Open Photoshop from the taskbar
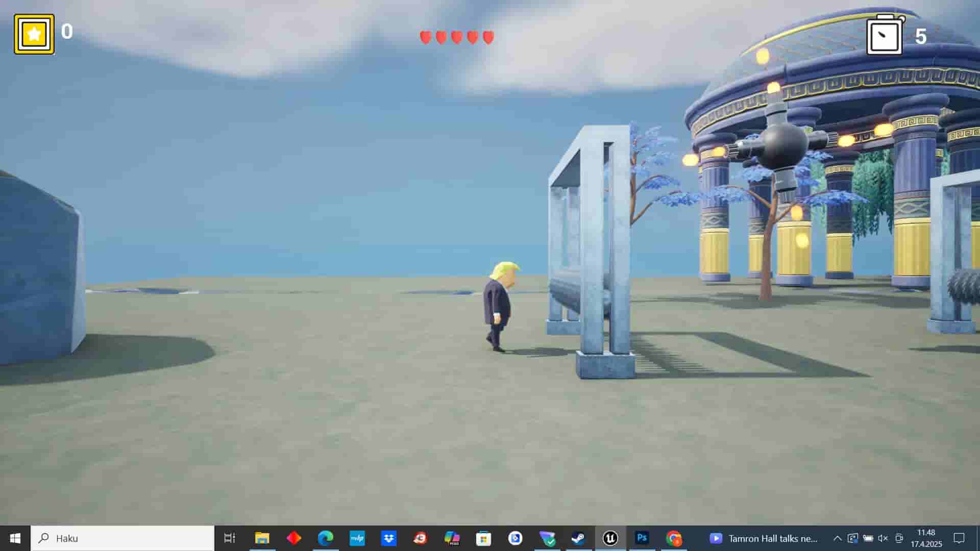The image size is (980, 551). [x=642, y=538]
